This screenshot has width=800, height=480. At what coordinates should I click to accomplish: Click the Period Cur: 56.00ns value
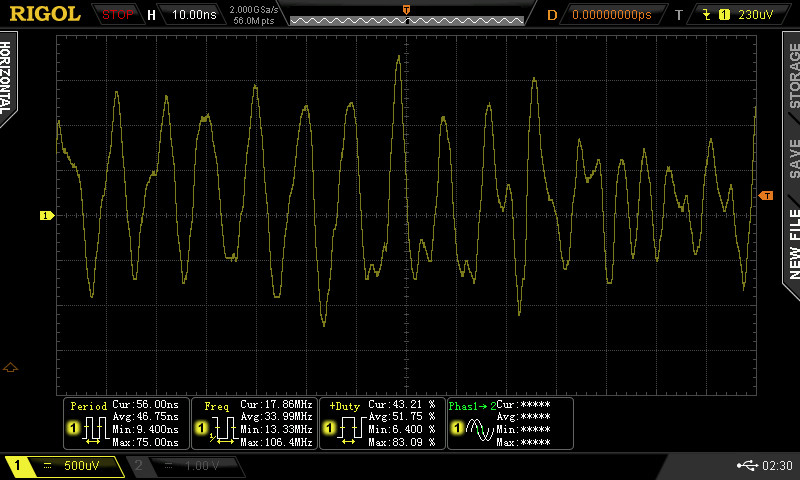coord(145,405)
